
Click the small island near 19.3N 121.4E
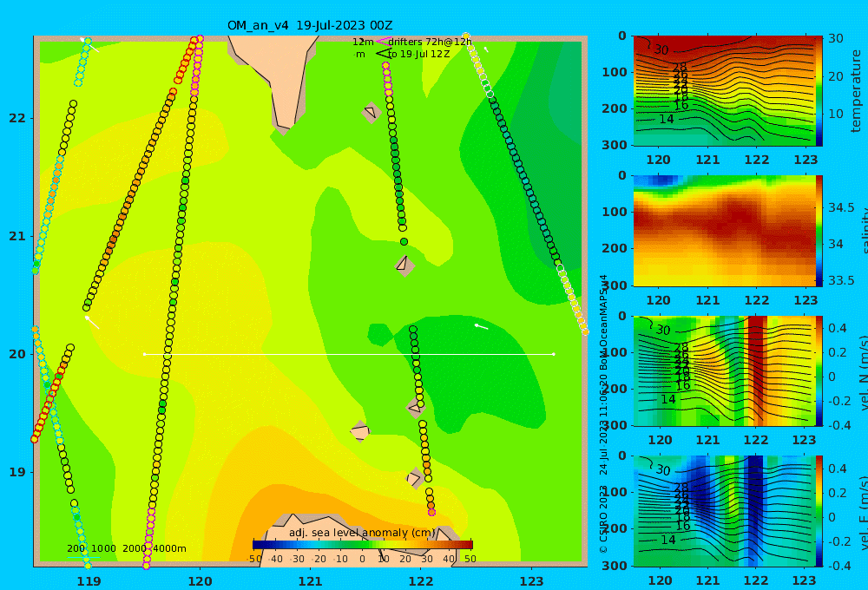(x=360, y=431)
